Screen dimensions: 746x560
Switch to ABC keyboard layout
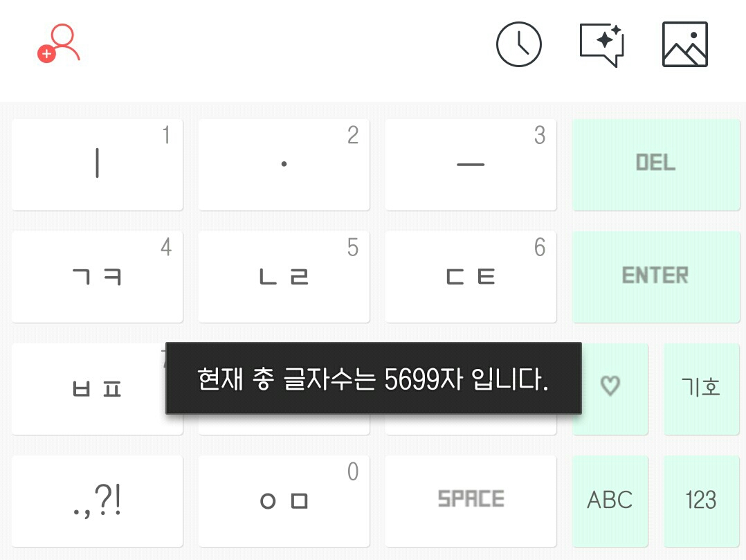point(610,500)
